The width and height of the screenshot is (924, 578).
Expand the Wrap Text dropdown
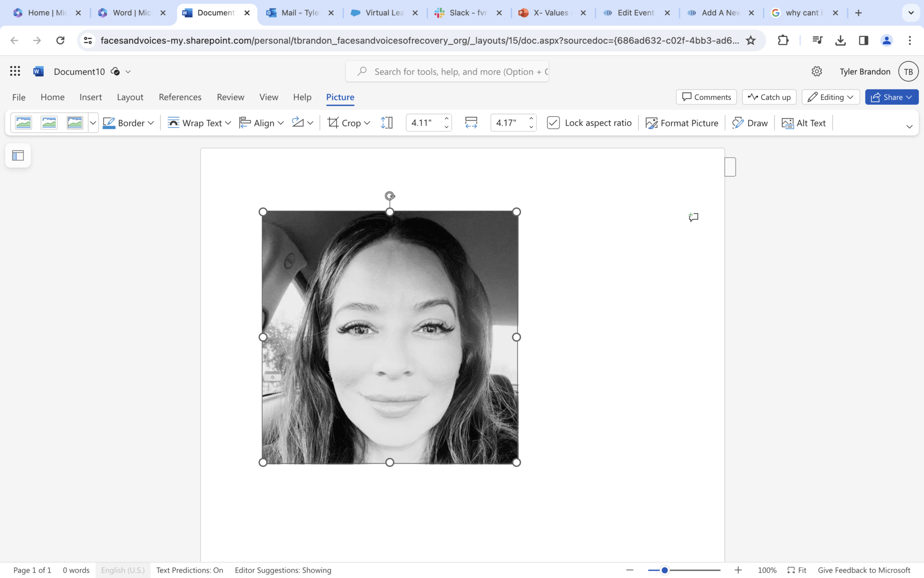click(199, 123)
